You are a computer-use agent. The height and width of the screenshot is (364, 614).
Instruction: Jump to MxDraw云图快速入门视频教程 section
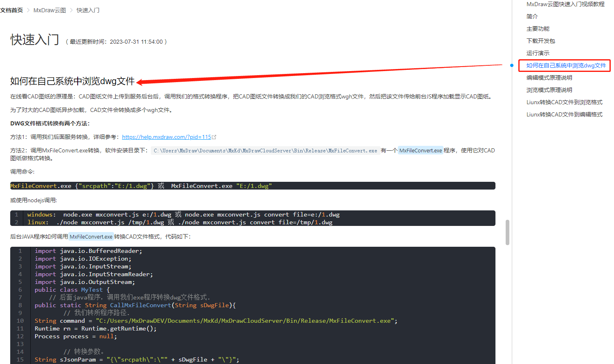565,4
